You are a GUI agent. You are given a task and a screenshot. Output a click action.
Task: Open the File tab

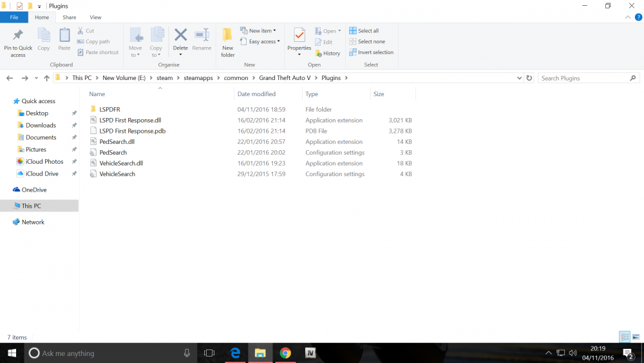point(14,17)
